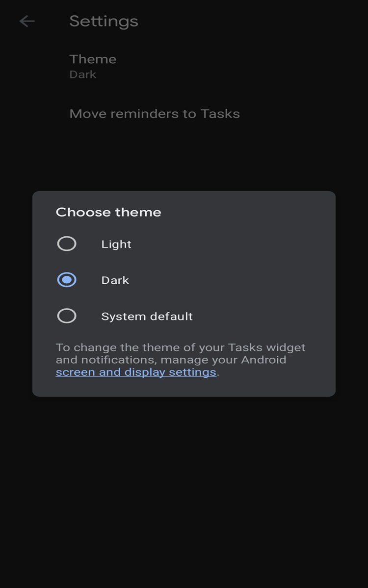Click the Move reminders to Tasks option
Screen dimensions: 368x588
[155, 113]
